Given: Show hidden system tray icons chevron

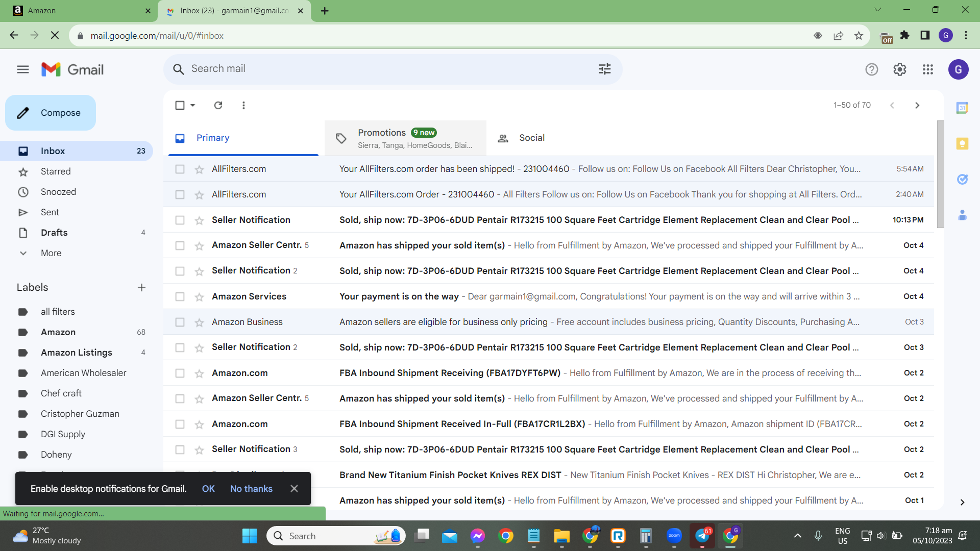Looking at the screenshot, I should (797, 536).
